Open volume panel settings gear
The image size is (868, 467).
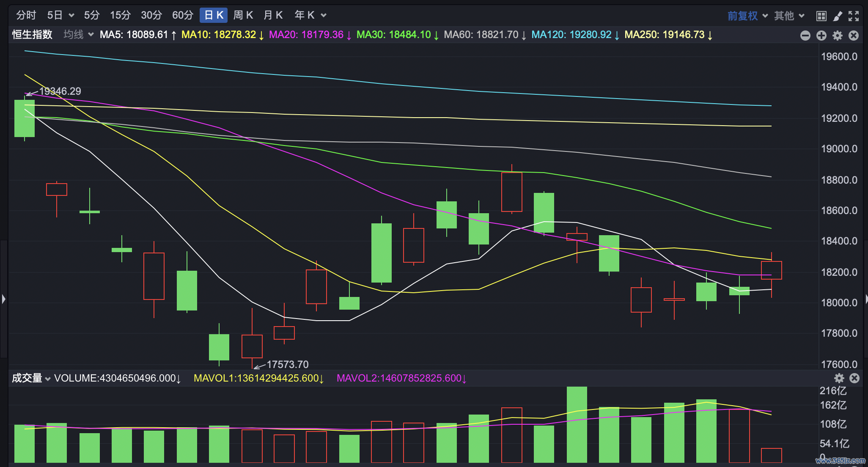coord(839,378)
